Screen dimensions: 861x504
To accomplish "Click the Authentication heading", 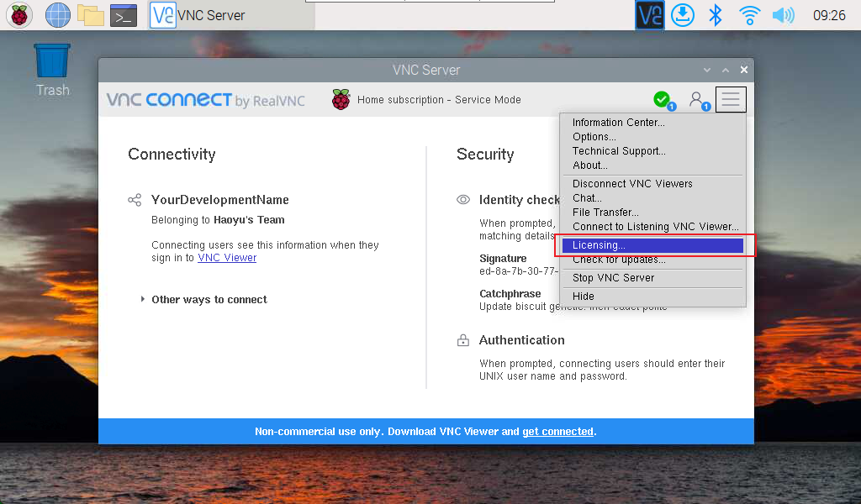I will (521, 340).
